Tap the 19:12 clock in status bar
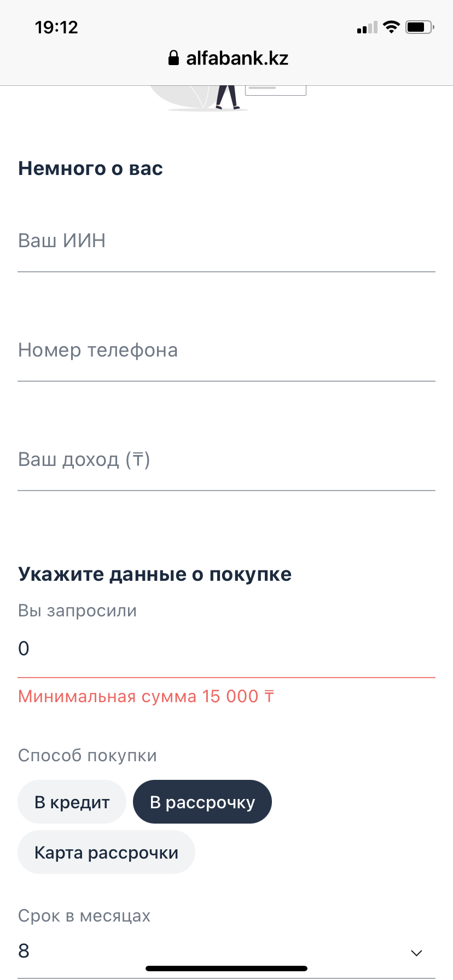 (56, 27)
